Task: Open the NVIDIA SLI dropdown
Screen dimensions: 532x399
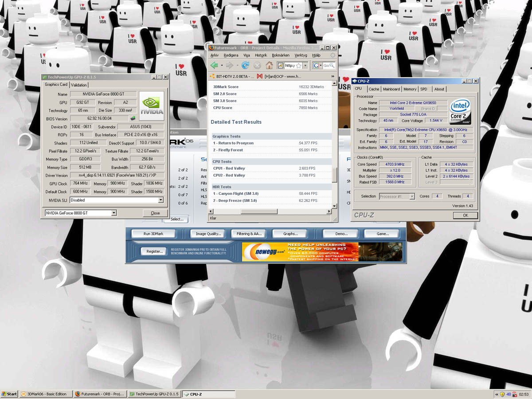Action: [160, 200]
